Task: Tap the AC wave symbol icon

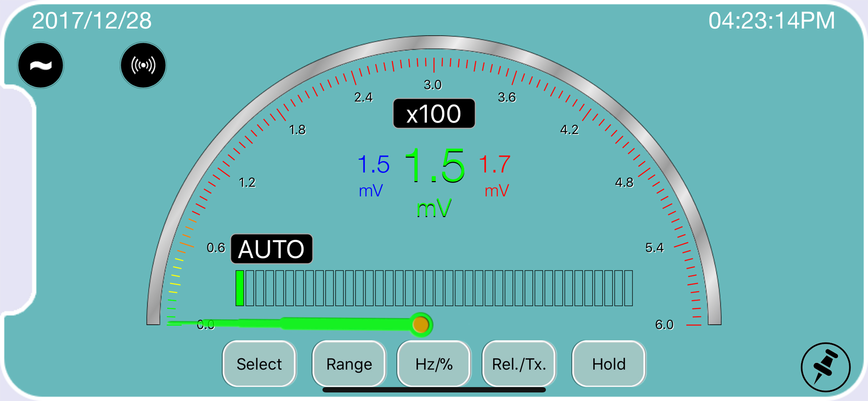Action: tap(40, 65)
